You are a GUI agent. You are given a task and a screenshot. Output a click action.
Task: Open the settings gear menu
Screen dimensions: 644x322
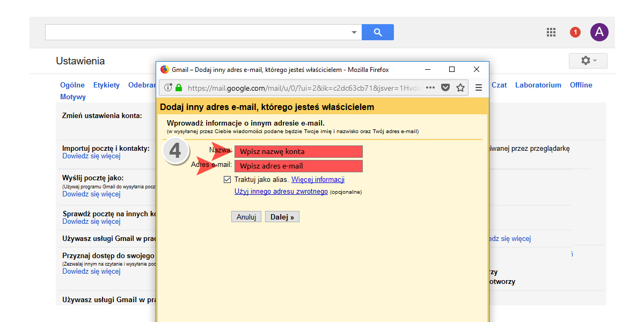[x=588, y=61]
